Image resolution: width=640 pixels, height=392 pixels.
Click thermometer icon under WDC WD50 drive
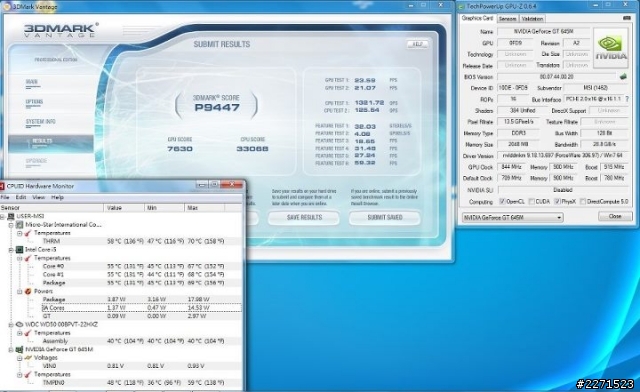tap(28, 333)
